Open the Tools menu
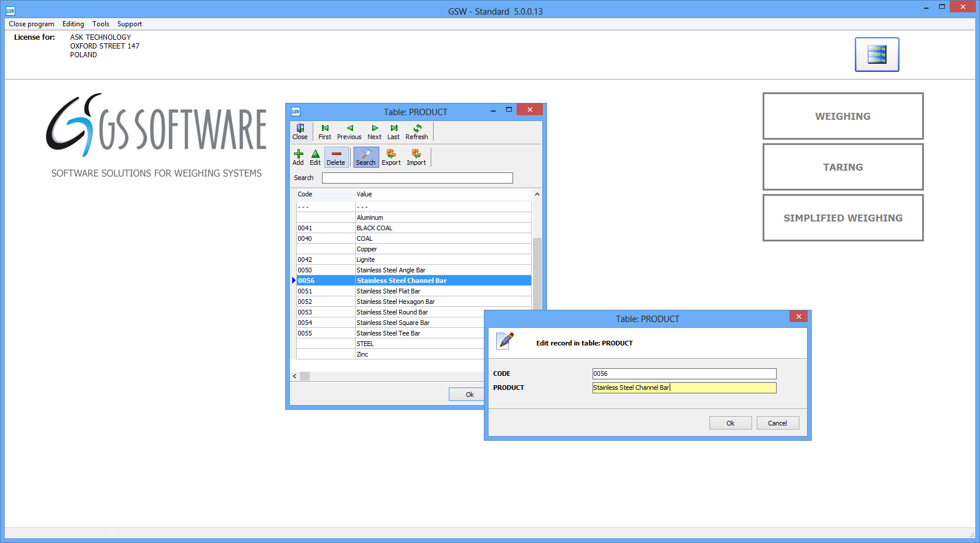Viewport: 980px width, 543px height. (101, 24)
